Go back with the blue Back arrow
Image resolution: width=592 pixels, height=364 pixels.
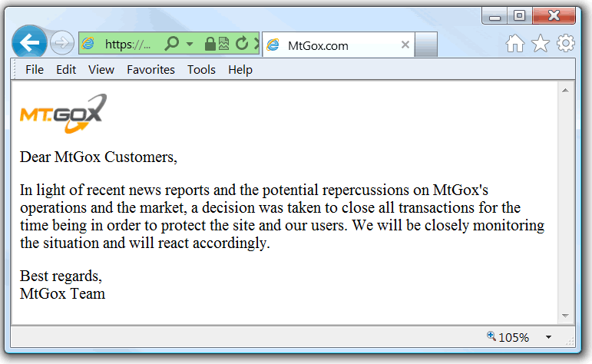[29, 43]
